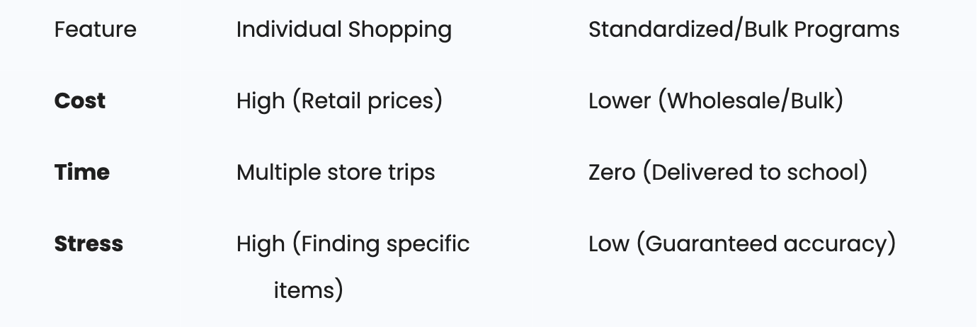Click the "(Guaranteed accuracy)" text
Image resolution: width=980 pixels, height=327 pixels.
[x=765, y=243]
